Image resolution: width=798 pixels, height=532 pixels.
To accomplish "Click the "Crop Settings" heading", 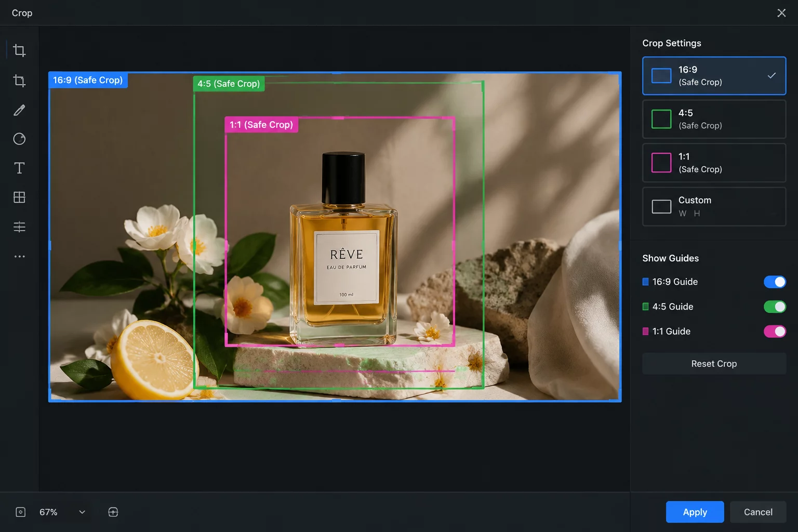I will tap(672, 43).
